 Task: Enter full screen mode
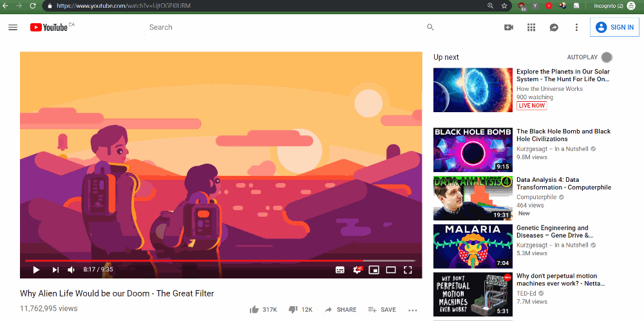pos(408,269)
